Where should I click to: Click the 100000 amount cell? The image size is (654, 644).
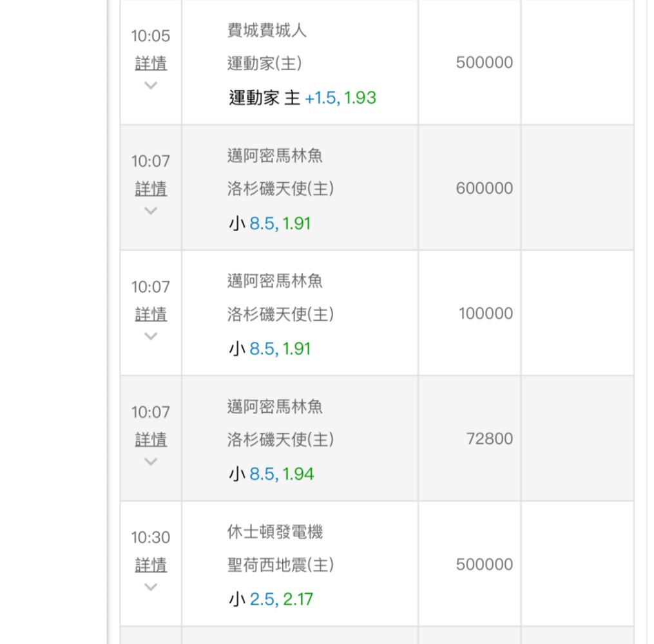[486, 314]
